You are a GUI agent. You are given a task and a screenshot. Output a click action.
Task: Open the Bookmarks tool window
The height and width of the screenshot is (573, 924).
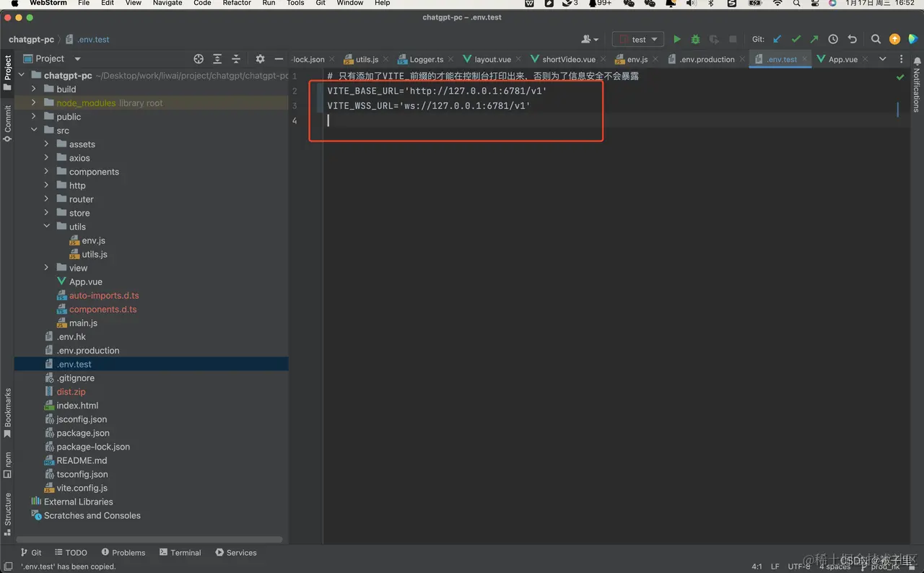pyautogui.click(x=7, y=414)
